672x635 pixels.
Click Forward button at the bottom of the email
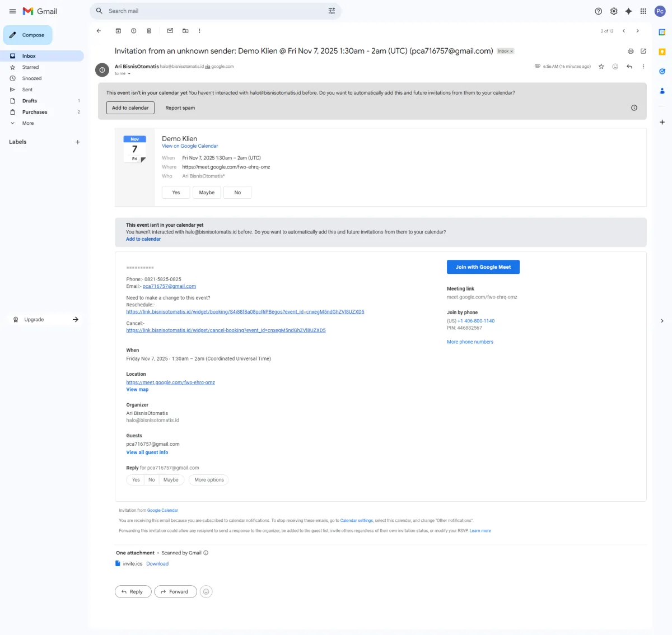[175, 591]
